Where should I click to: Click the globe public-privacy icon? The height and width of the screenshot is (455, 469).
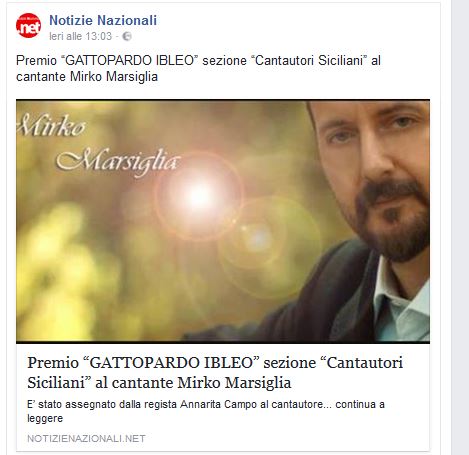127,36
